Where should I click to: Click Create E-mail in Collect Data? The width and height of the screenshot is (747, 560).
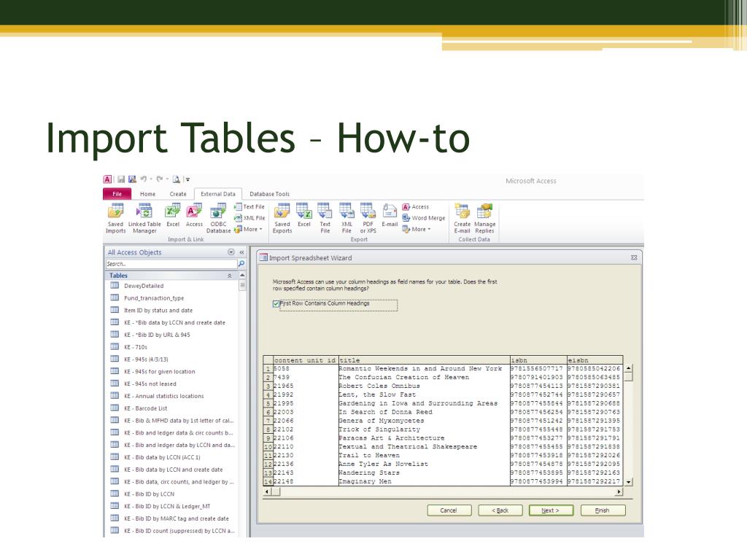pyautogui.click(x=462, y=218)
